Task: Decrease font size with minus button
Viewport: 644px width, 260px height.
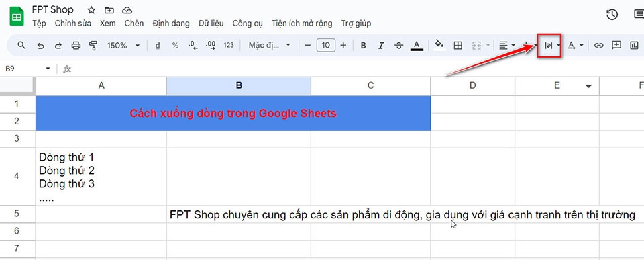Action: 308,46
